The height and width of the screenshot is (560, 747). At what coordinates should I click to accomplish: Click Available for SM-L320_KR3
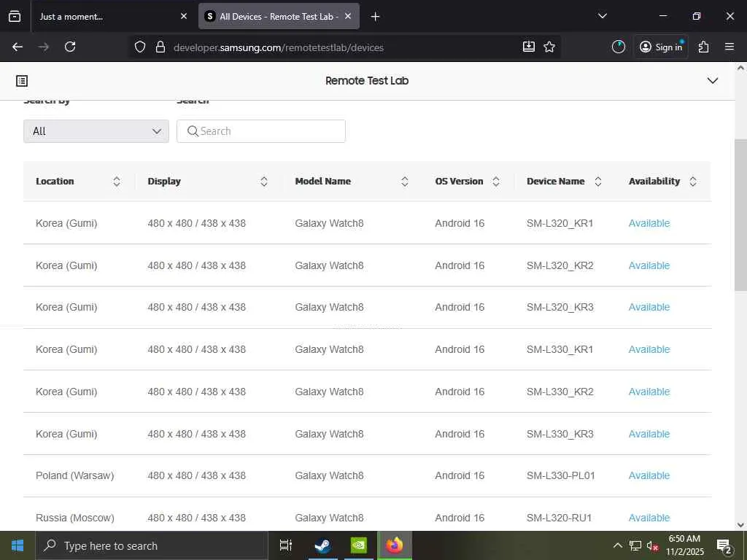pyautogui.click(x=649, y=308)
